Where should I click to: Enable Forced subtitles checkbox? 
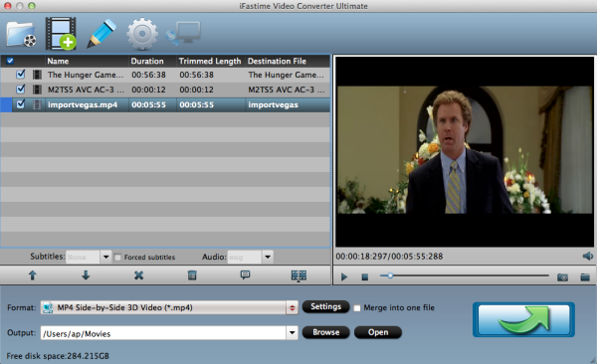(x=117, y=258)
